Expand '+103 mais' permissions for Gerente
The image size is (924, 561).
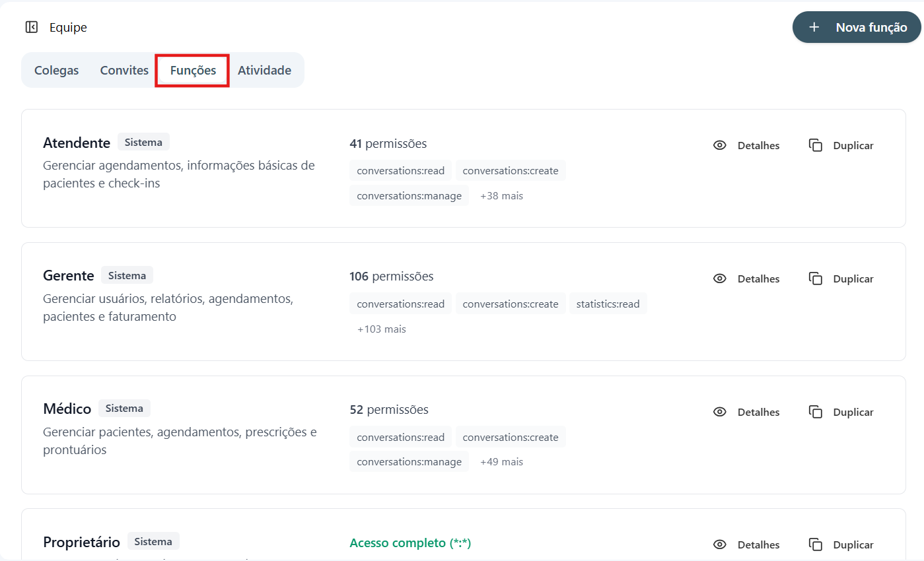(382, 329)
